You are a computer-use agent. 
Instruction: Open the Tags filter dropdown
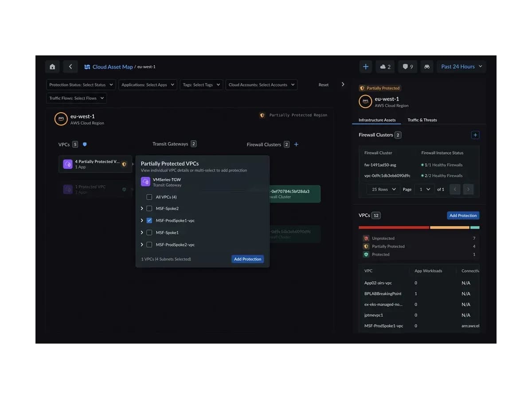coord(201,85)
